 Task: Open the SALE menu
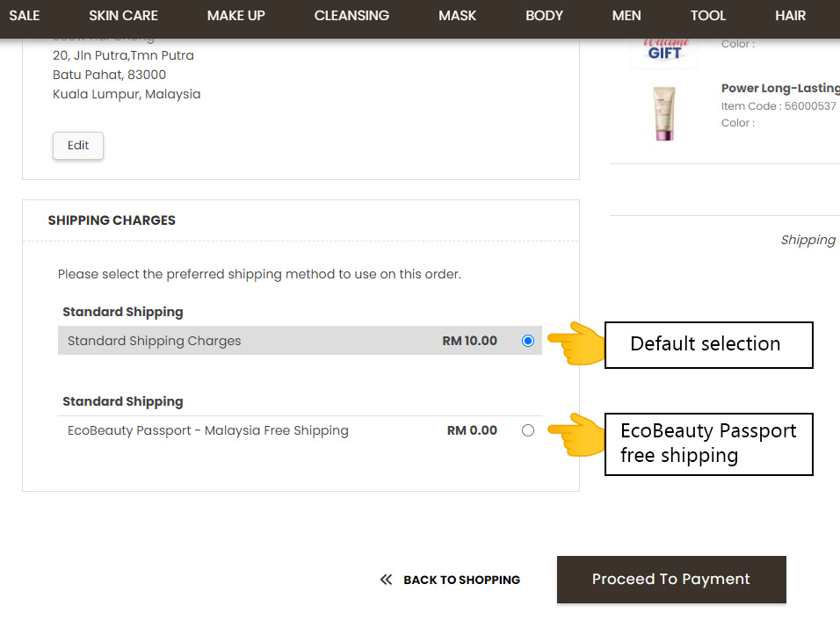(x=24, y=15)
